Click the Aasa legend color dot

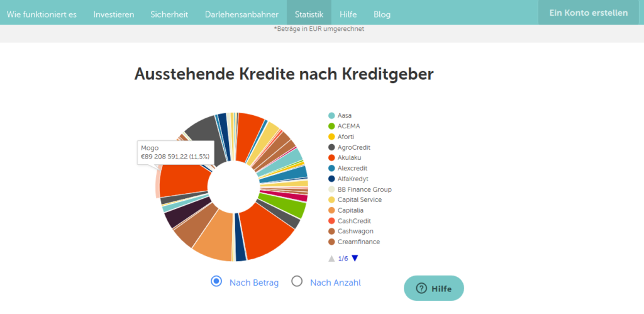tap(331, 116)
